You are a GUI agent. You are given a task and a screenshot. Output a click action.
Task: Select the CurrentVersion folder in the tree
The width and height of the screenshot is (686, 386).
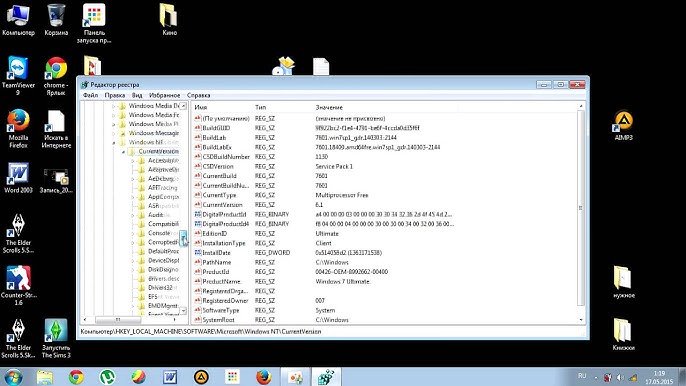(158, 151)
